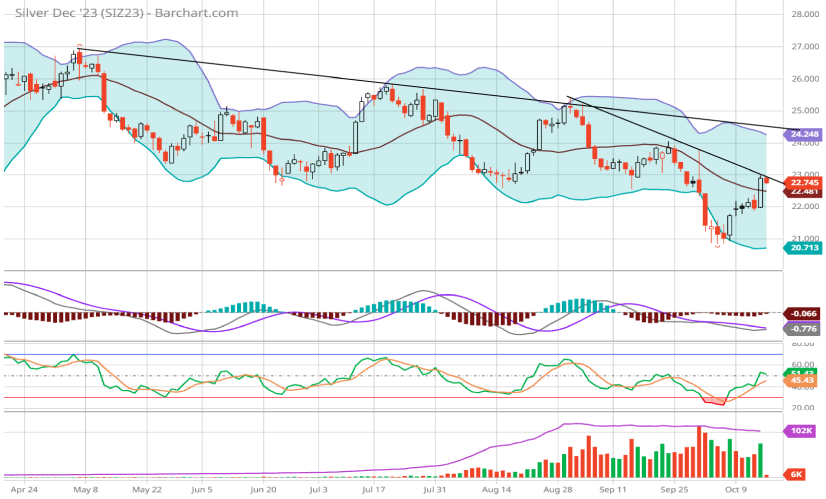
Task: Select the -0.066 MACD histogram label
Action: 805,313
